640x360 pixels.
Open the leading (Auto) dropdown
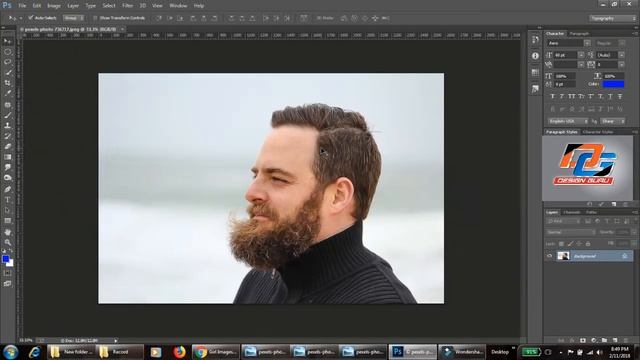click(621, 55)
